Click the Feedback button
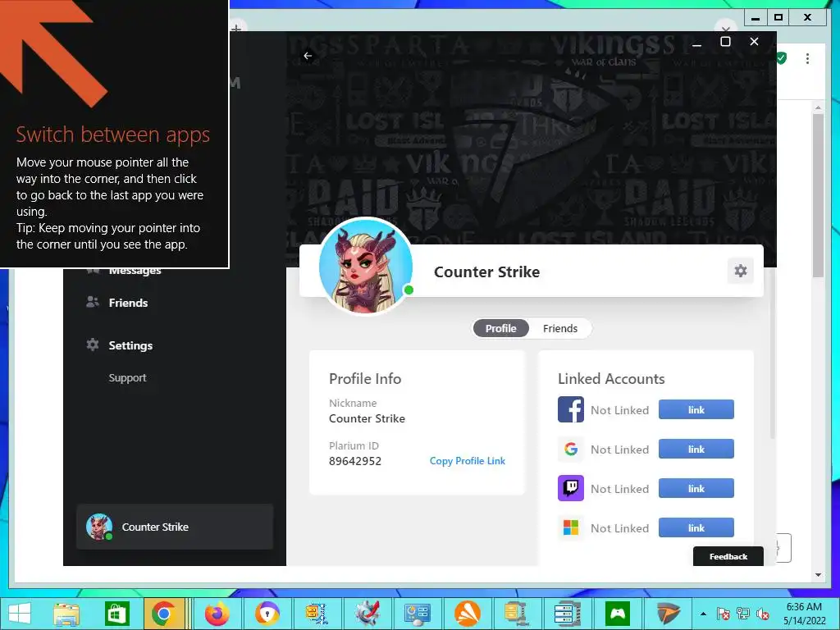840x630 pixels. (x=728, y=556)
